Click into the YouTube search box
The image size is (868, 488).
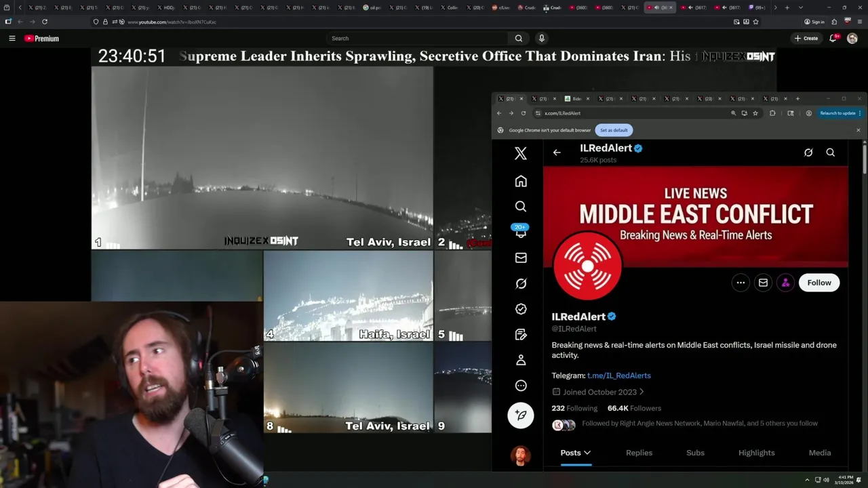(x=417, y=39)
